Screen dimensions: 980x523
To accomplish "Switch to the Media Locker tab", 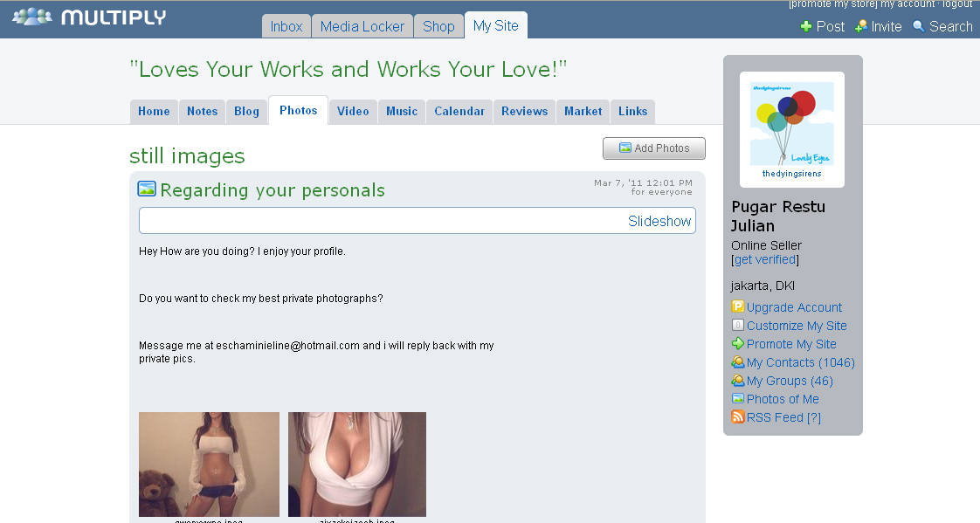I will [x=362, y=26].
